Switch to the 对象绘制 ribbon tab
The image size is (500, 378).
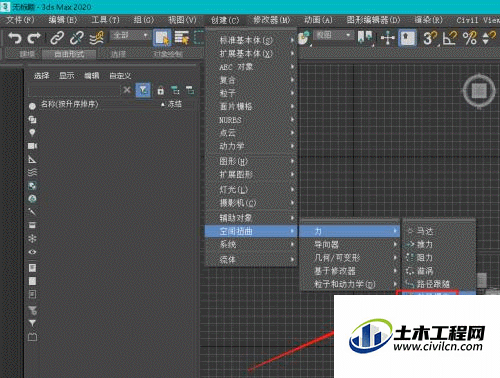point(168,54)
